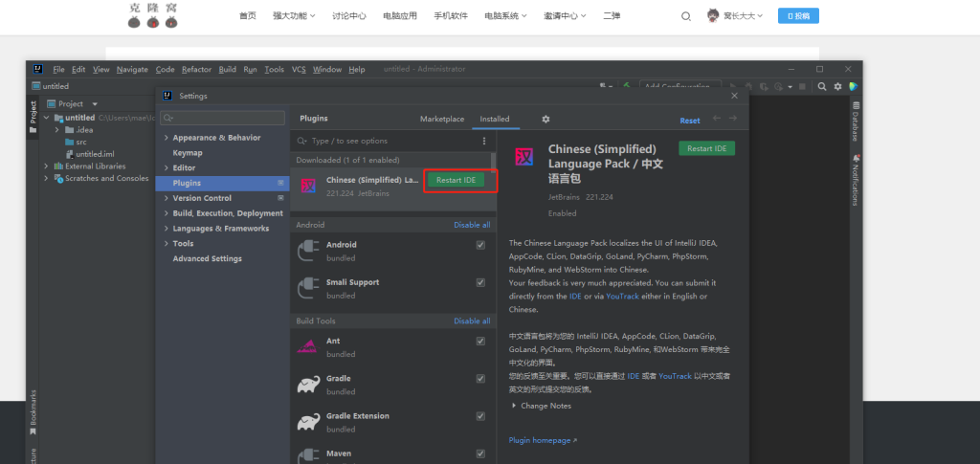Open the three-dot options in plugin search
Screen dimensions: 980x464
click(x=483, y=142)
